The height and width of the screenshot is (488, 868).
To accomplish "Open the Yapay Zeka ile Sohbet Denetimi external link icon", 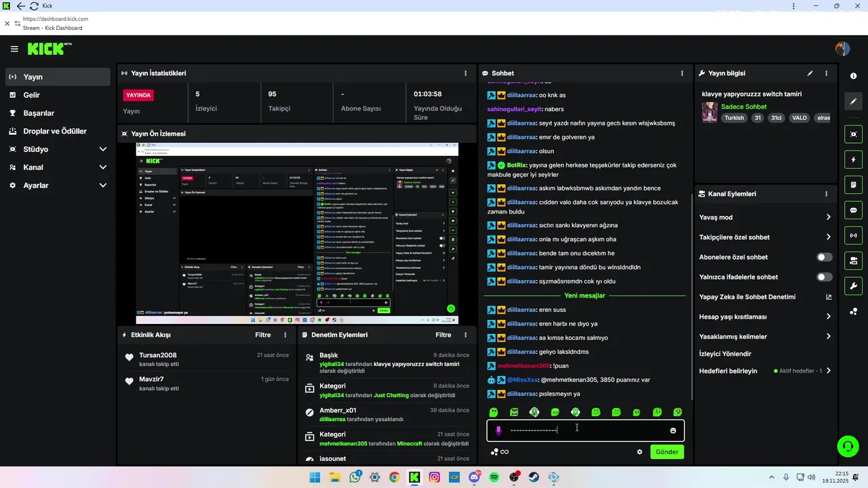I will coord(829,297).
